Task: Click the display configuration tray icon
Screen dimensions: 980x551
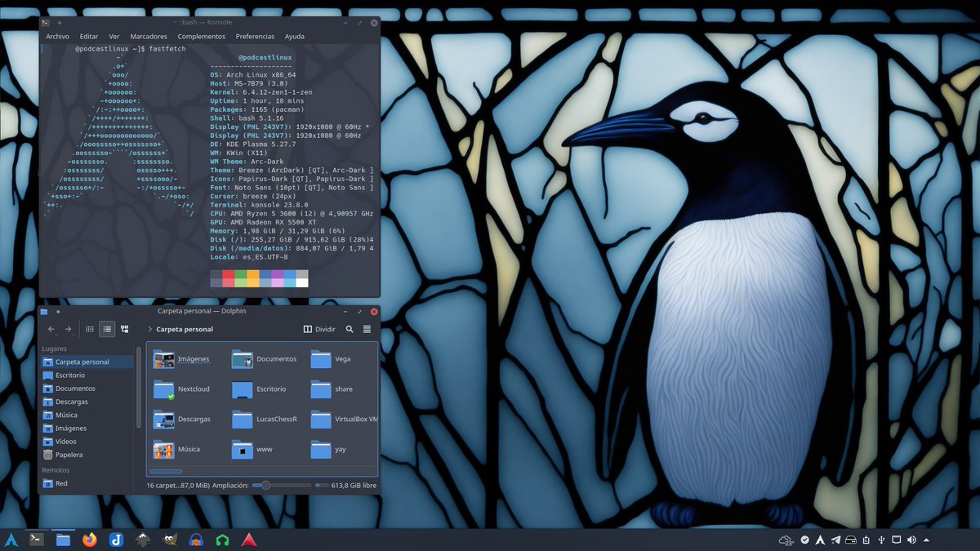Action: click(897, 540)
